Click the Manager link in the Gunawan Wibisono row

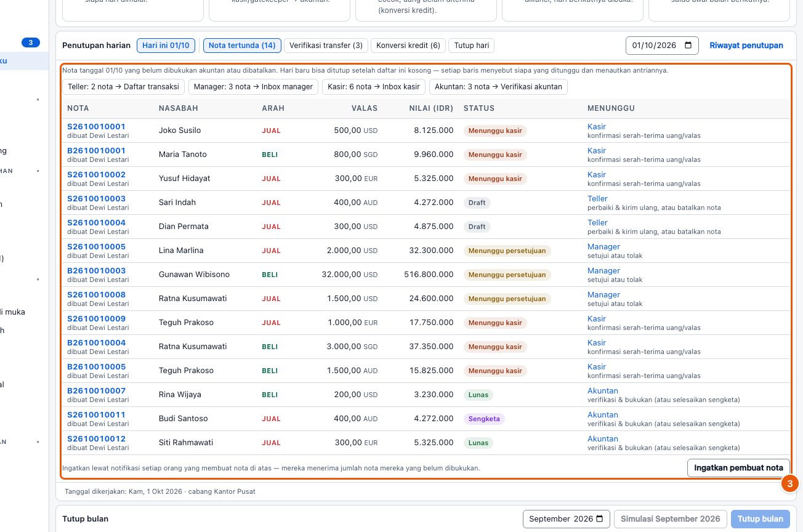(x=603, y=271)
